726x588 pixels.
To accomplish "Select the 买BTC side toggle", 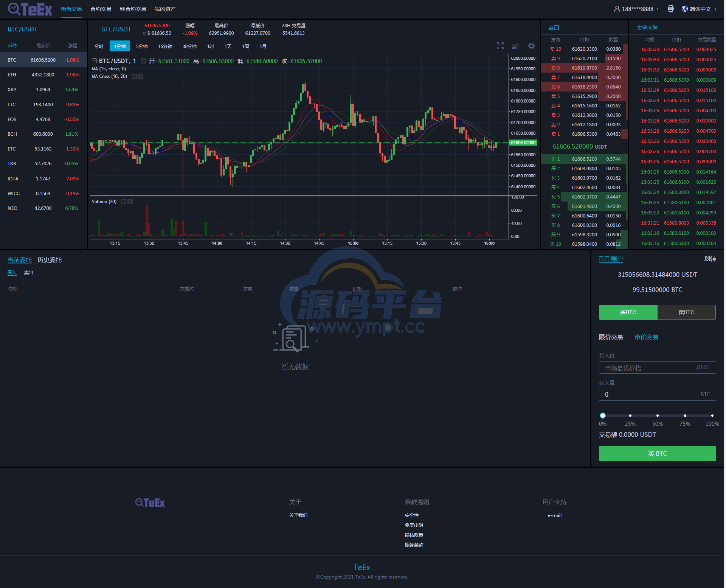I will pyautogui.click(x=628, y=312).
